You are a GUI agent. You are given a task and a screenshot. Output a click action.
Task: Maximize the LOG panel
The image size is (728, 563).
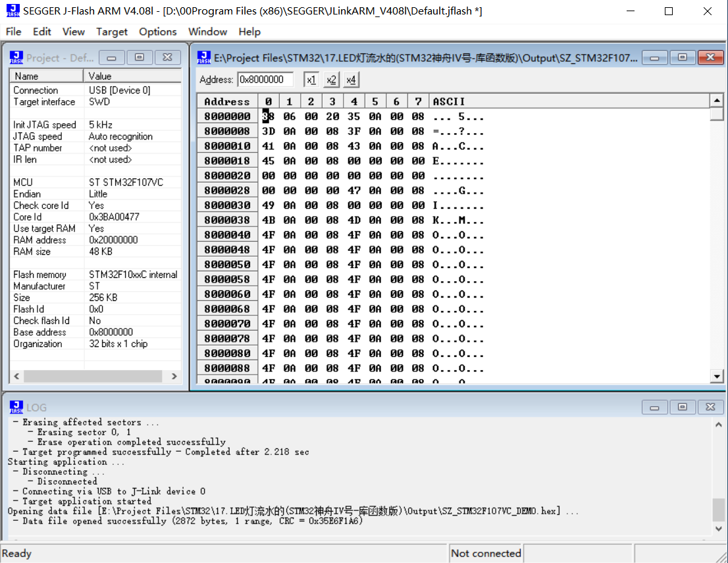tap(683, 407)
